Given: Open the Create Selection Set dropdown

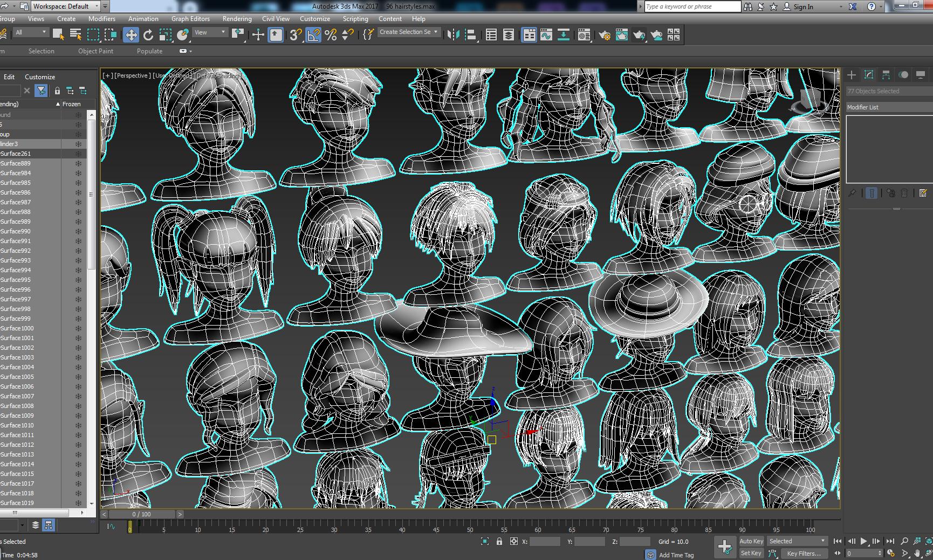Looking at the screenshot, I should point(408,32).
